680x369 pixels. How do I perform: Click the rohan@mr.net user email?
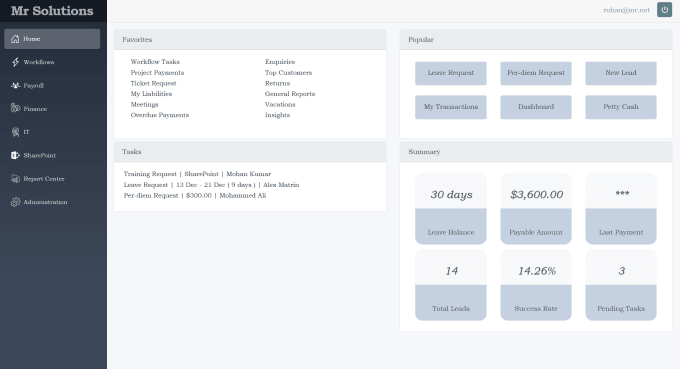coord(626,10)
